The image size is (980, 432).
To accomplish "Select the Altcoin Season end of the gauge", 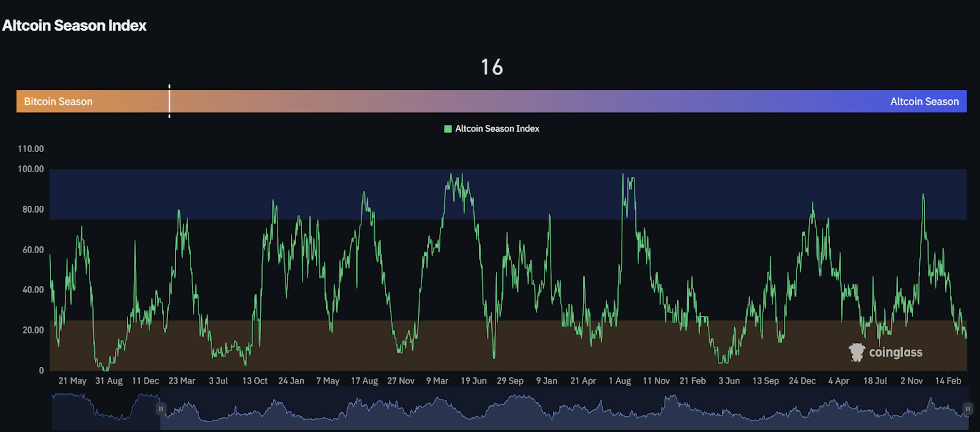I will tap(924, 101).
